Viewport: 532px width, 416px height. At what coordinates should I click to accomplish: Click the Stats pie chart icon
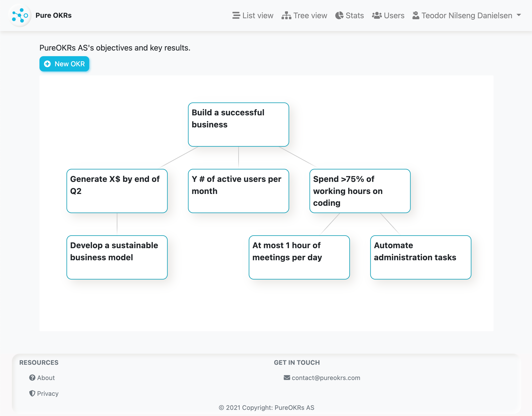point(339,15)
